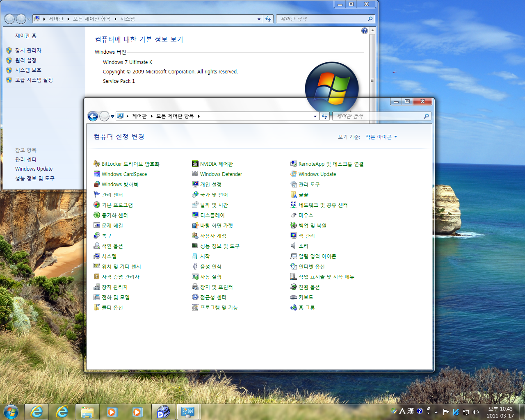Toggle IME A input mode in language bar
This screenshot has width=525, height=420.
402,411
